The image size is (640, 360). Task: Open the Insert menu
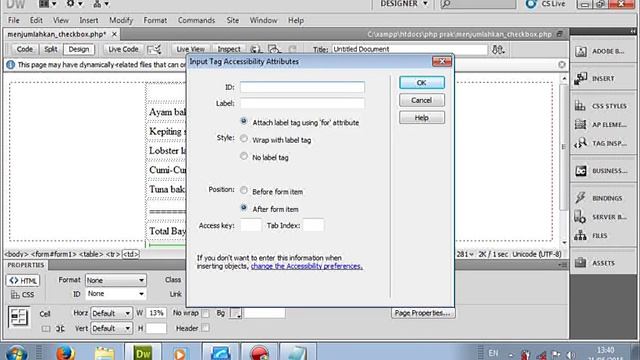coord(89,20)
